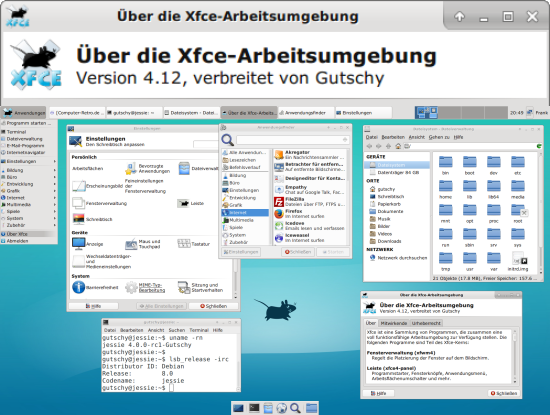Click the Anwendungsfinder search field

tap(293, 140)
